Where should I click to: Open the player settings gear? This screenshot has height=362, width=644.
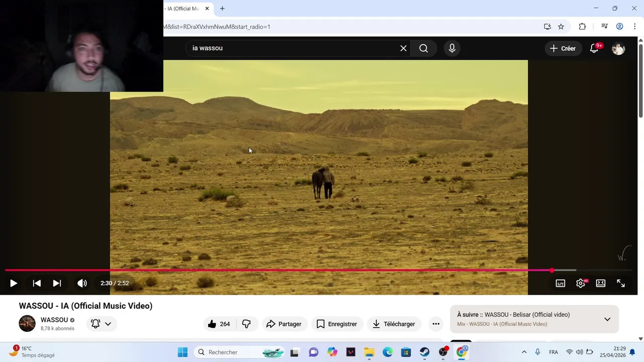point(581,283)
